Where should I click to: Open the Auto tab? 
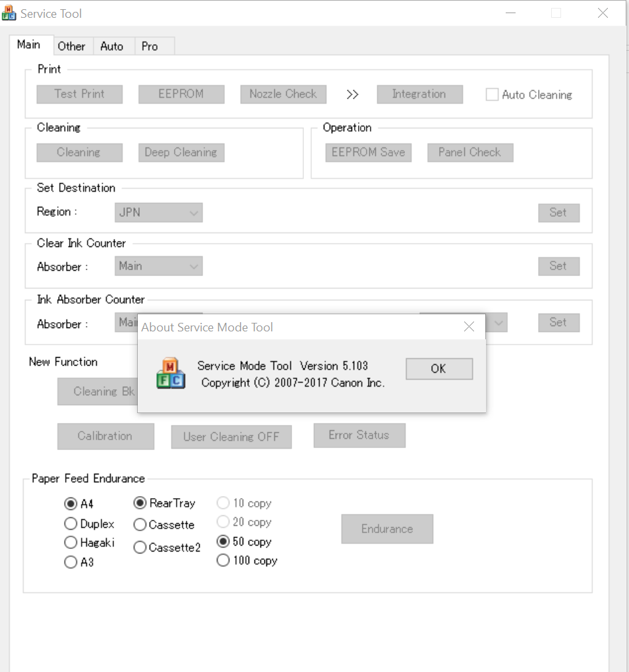pyautogui.click(x=112, y=46)
